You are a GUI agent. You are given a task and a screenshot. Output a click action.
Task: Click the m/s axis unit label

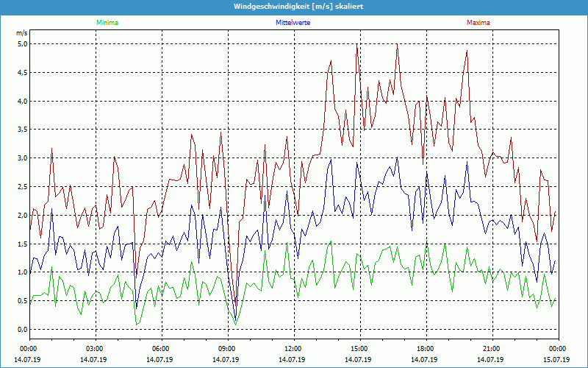pos(22,33)
